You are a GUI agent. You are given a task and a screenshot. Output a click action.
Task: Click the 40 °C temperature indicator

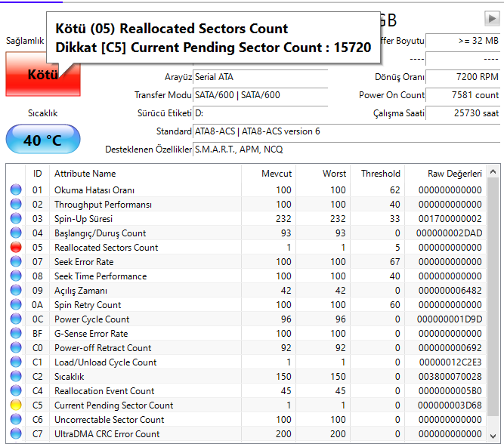coord(43,140)
